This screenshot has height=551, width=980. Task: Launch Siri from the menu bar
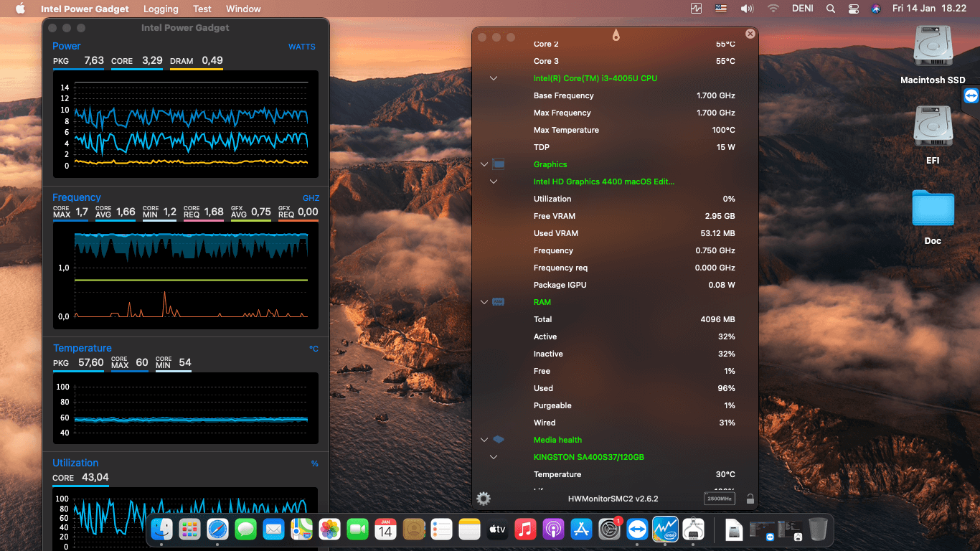point(875,9)
